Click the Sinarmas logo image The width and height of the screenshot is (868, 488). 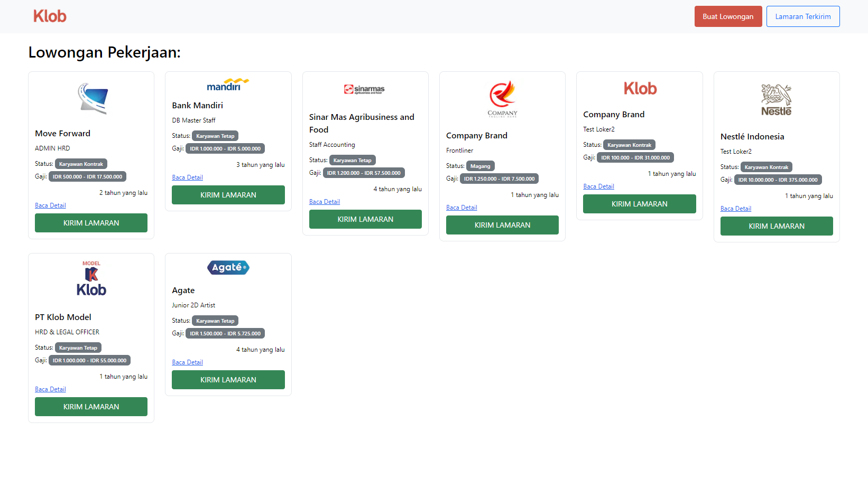[x=364, y=90]
